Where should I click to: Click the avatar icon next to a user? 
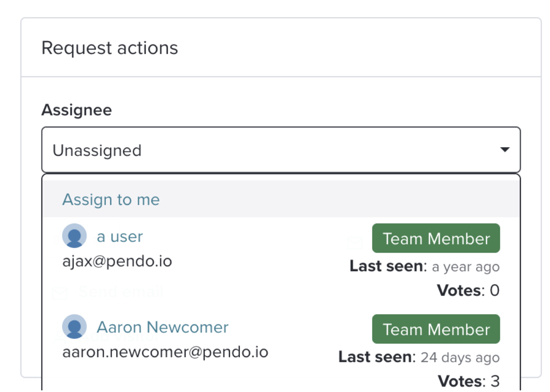[74, 236]
